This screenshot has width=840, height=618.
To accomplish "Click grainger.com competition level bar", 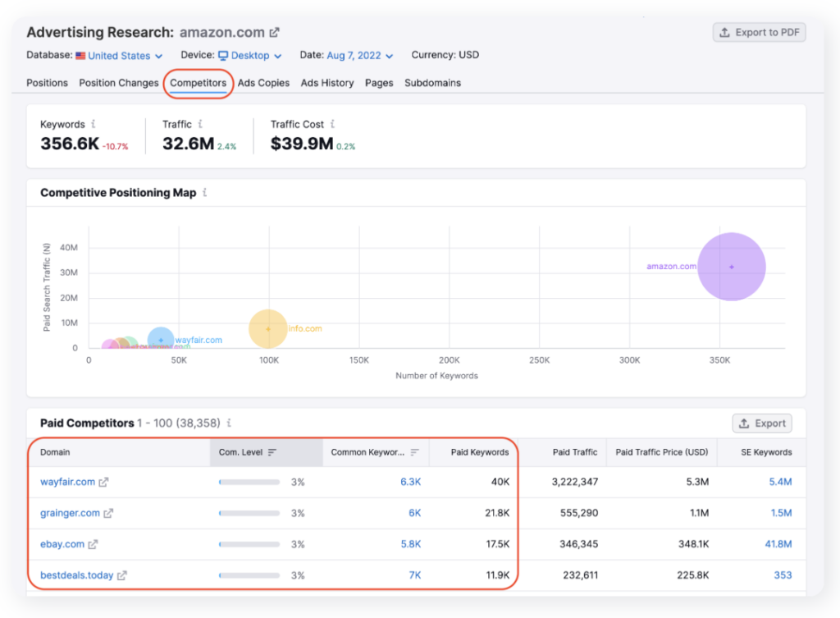I will point(249,514).
